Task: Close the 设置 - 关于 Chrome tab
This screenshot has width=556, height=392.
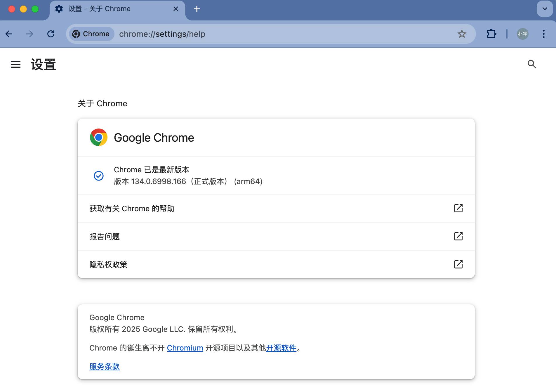Action: pyautogui.click(x=176, y=9)
